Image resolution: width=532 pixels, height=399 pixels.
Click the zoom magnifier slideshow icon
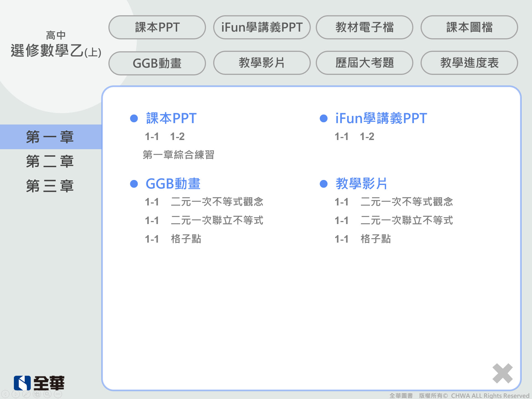[x=47, y=394]
